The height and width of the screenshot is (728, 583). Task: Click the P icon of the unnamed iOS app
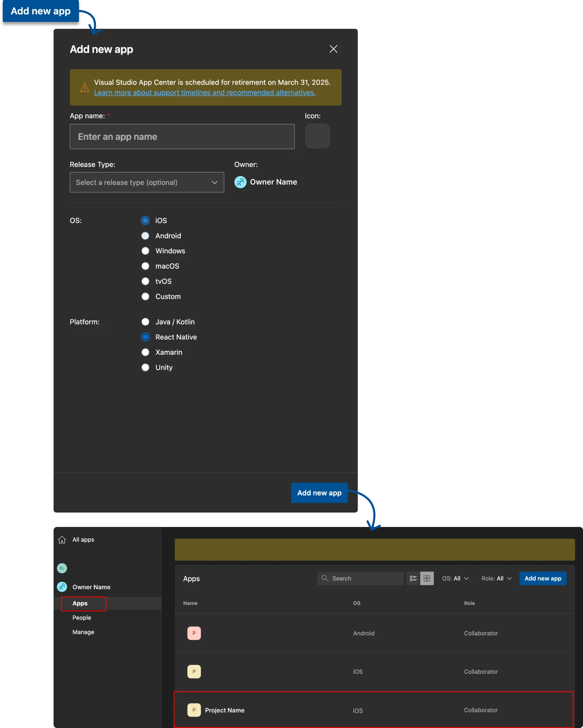194,672
